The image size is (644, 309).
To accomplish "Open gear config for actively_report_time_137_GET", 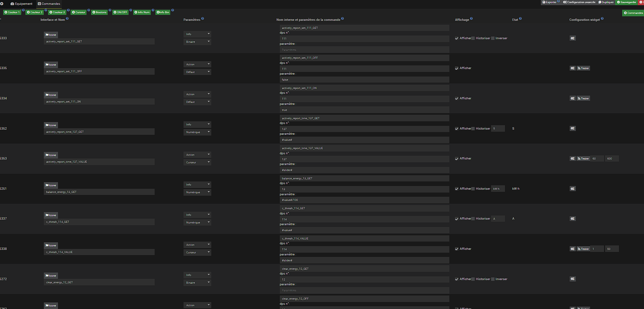I will [x=572, y=129].
